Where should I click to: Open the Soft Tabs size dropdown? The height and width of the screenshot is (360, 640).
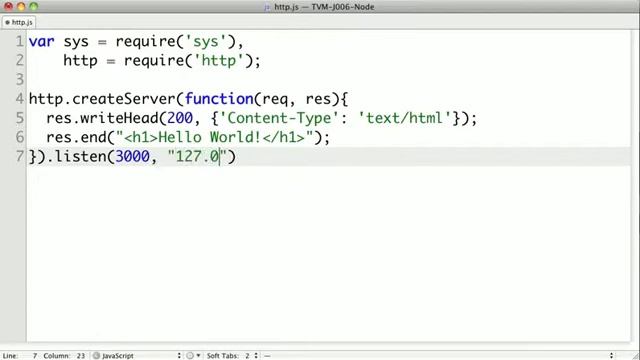pos(233,356)
